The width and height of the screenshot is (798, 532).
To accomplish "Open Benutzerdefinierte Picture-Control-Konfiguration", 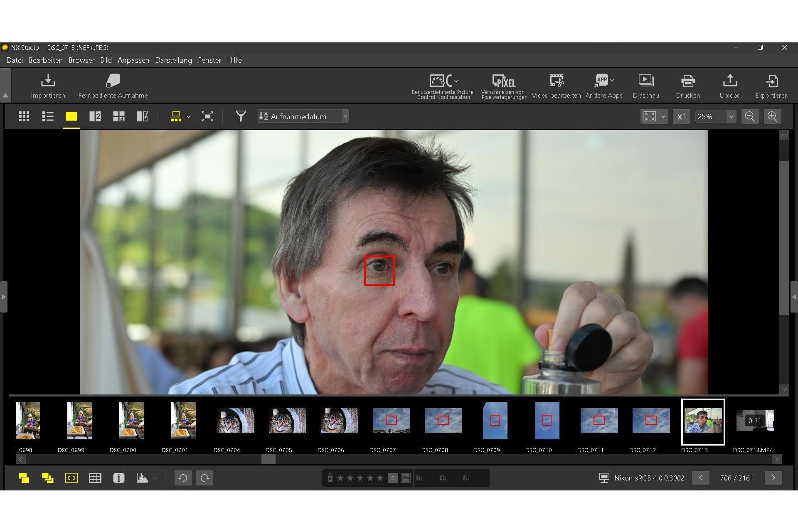I will [443, 86].
